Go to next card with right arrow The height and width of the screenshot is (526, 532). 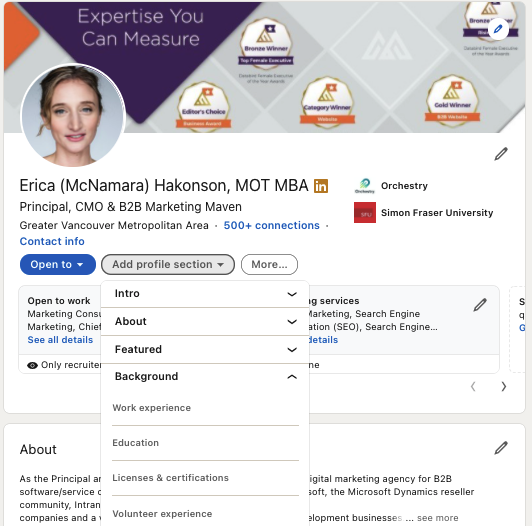[x=504, y=387]
